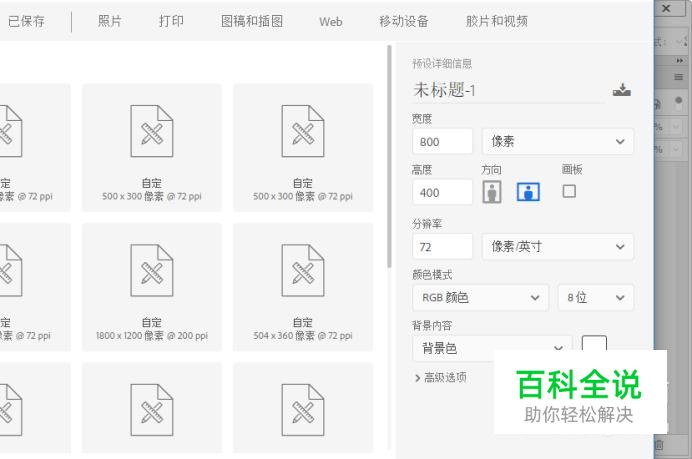Click the height field showing 400
This screenshot has height=459, width=692.
pos(442,192)
